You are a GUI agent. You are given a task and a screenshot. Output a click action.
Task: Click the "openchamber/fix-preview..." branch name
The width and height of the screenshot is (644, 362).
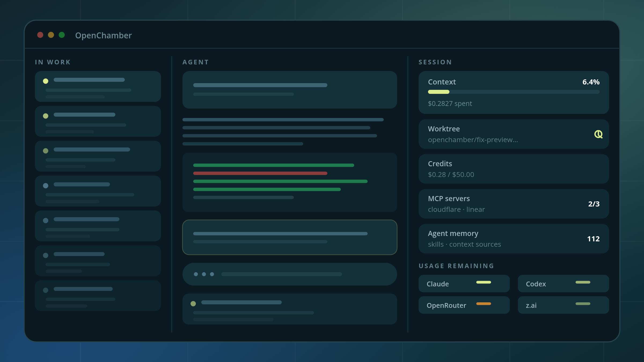pos(473,140)
